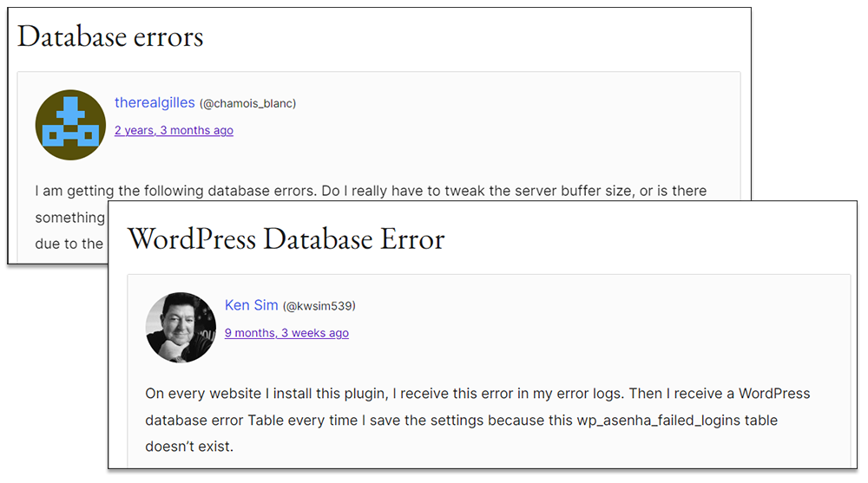This screenshot has width=868, height=483.
Task: Click the @chamois_blanc username text
Action: point(248,103)
